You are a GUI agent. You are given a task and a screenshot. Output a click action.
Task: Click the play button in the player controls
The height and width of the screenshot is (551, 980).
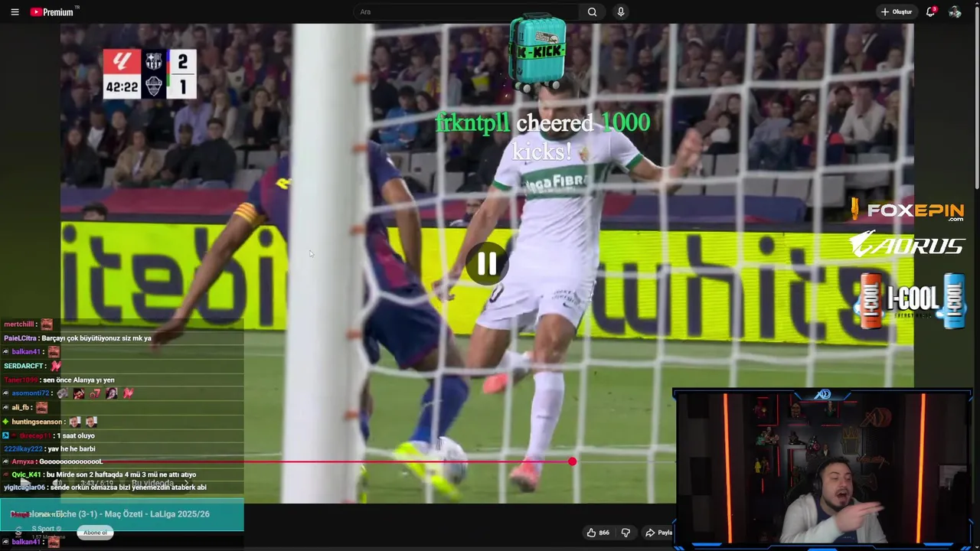point(25,484)
